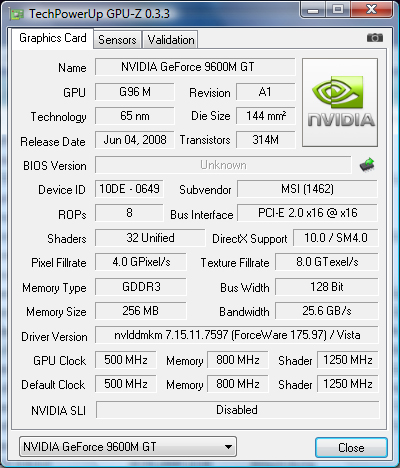Click the Bandwidth field 25.6 GB/s
400x468 pixels.
[x=327, y=311]
